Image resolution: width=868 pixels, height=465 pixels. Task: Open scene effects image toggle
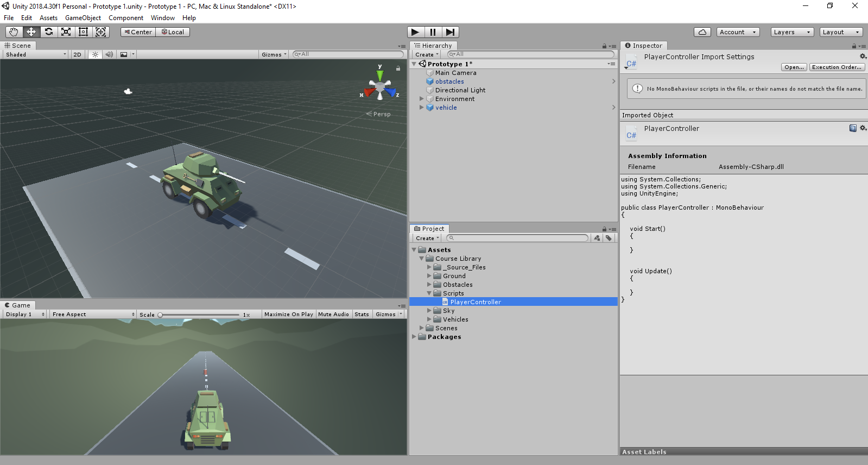(x=124, y=54)
